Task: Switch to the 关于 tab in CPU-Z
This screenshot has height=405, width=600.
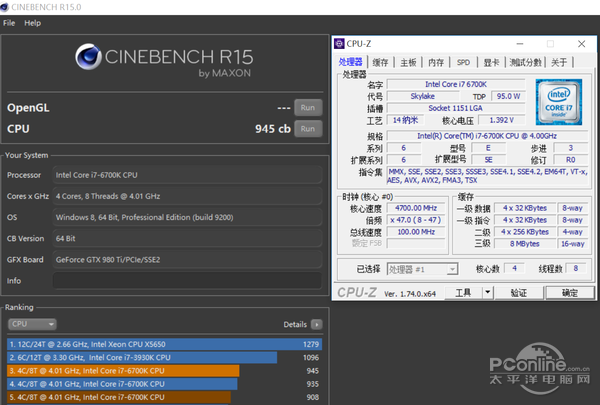Action: (559, 62)
